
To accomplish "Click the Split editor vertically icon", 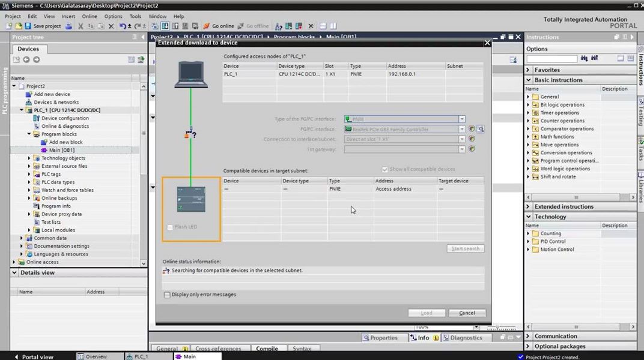I will (333, 26).
